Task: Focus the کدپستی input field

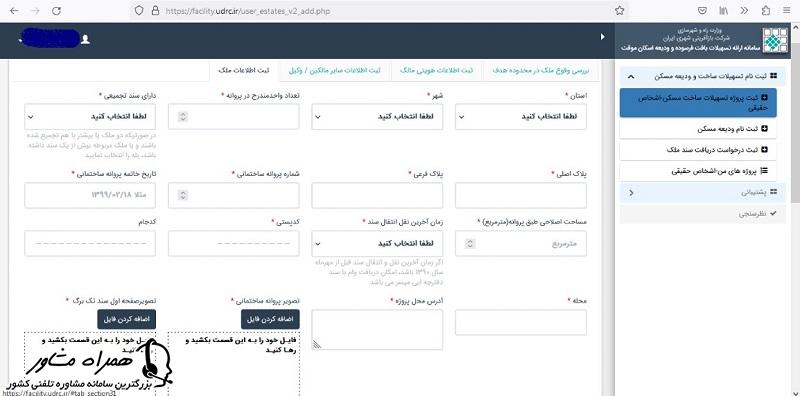Action: click(234, 243)
